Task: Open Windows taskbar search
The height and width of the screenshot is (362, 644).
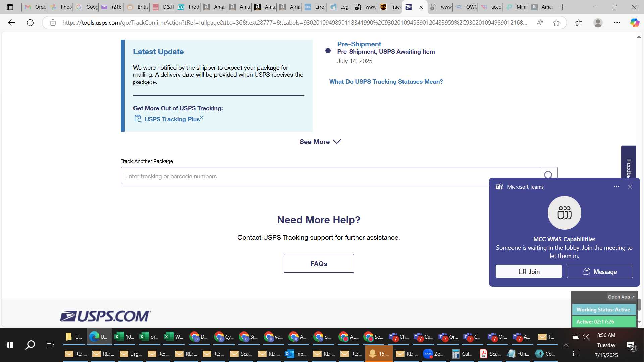Action: pyautogui.click(x=30, y=345)
